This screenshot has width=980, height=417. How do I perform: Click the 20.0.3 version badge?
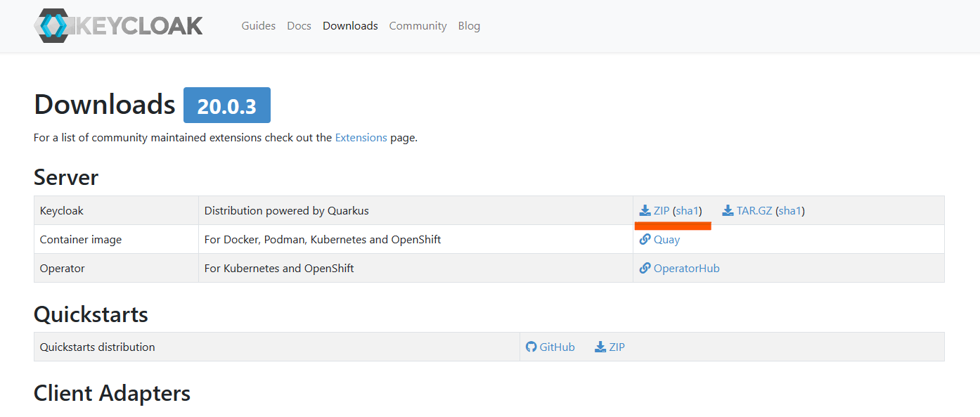pyautogui.click(x=227, y=105)
